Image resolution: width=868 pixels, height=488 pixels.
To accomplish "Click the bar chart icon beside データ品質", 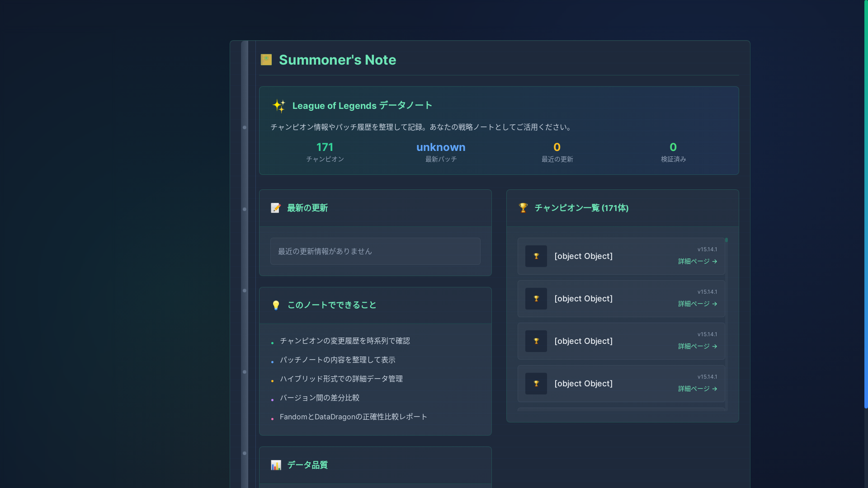I will tap(276, 465).
